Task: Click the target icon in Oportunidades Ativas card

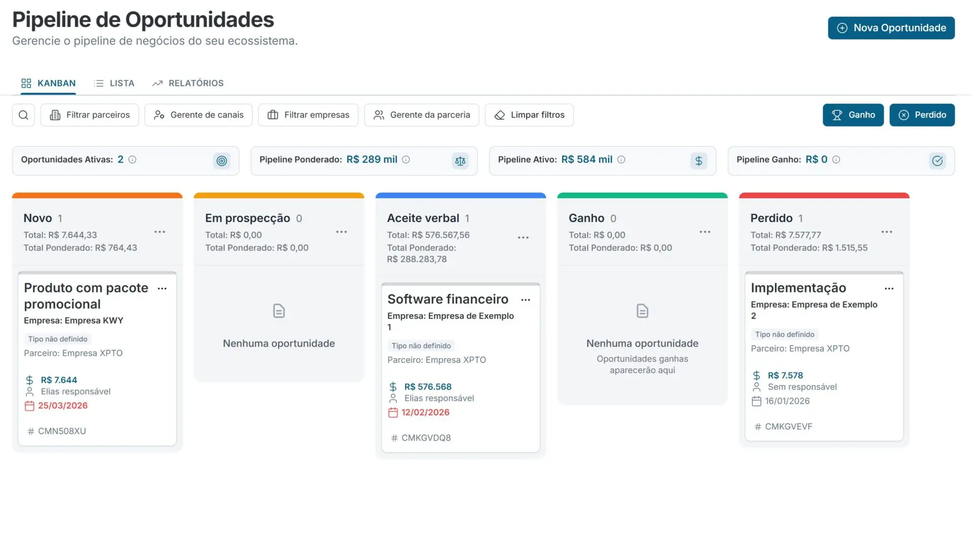Action: click(x=222, y=161)
